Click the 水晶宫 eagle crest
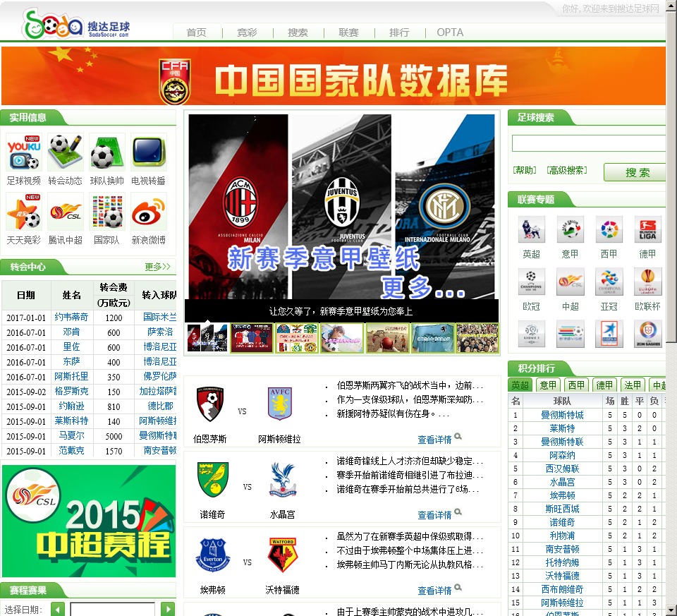 [282, 480]
